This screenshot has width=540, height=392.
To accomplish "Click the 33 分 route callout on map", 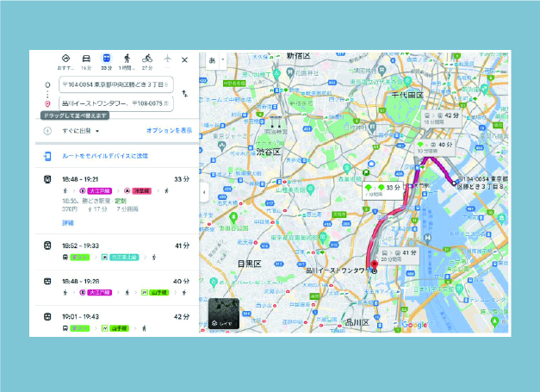I will (x=382, y=190).
